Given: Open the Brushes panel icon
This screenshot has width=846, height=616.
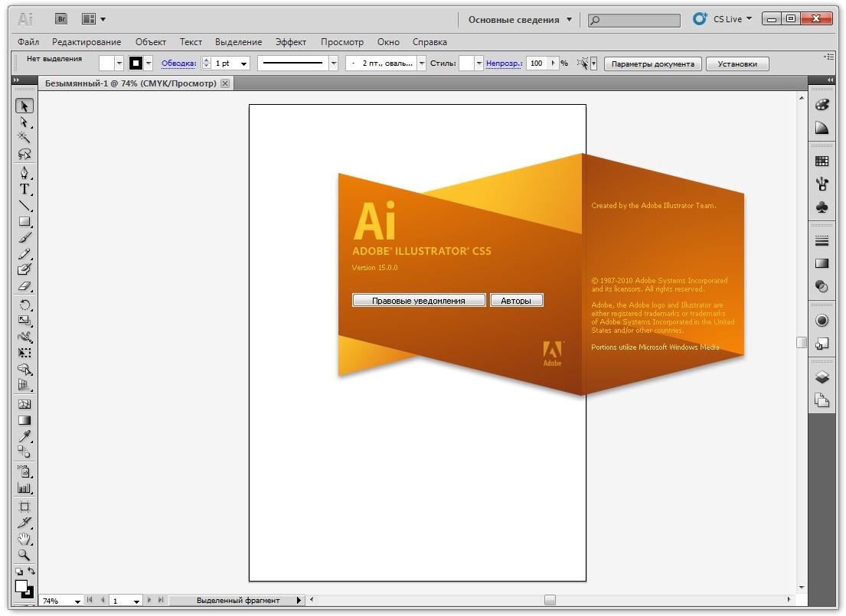Looking at the screenshot, I should coord(822,184).
